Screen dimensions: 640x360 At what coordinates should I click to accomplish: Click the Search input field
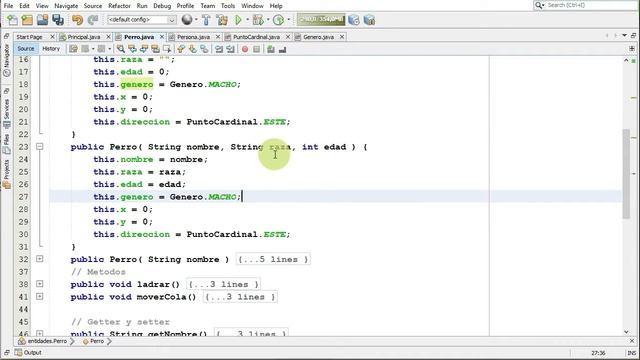tap(591, 5)
